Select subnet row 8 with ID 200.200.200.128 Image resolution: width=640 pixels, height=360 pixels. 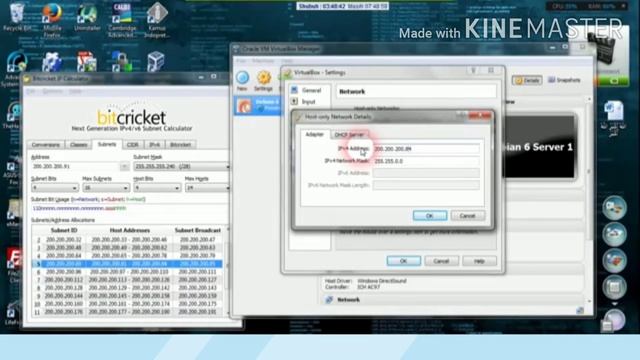[127, 288]
